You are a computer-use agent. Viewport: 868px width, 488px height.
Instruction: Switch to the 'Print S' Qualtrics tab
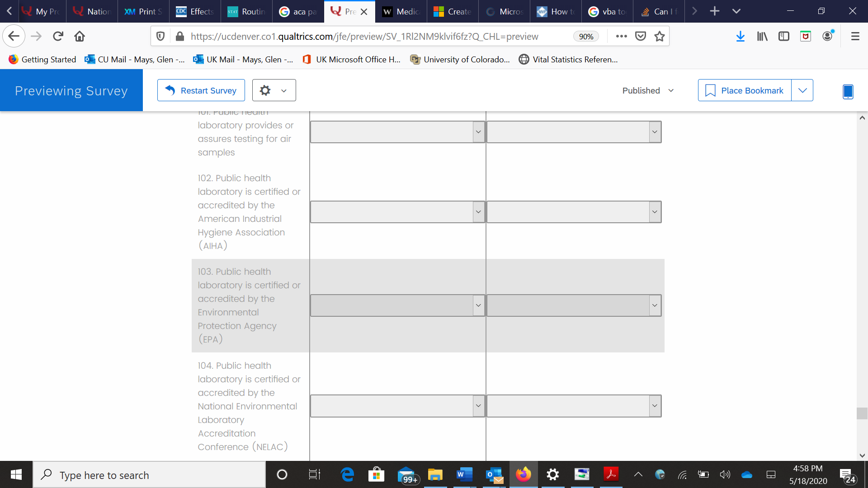coord(144,11)
